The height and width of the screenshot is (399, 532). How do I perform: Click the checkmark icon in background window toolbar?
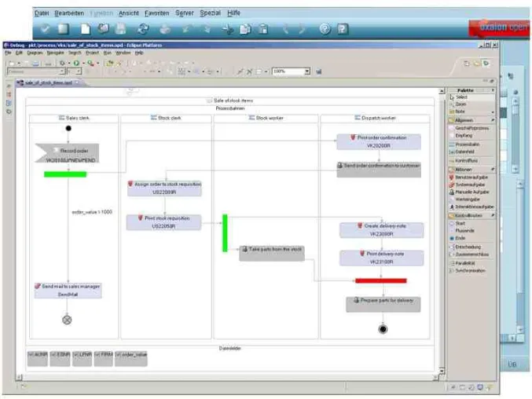coord(45,30)
